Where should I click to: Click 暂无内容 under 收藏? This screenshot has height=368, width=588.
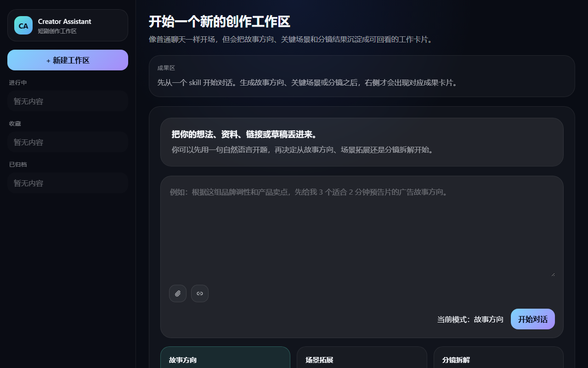[x=68, y=142]
